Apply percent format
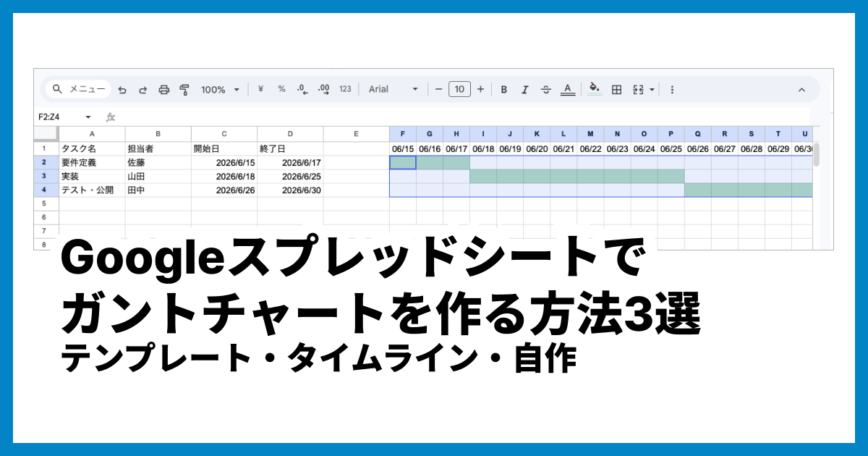This screenshot has height=456, width=868. pyautogui.click(x=281, y=89)
